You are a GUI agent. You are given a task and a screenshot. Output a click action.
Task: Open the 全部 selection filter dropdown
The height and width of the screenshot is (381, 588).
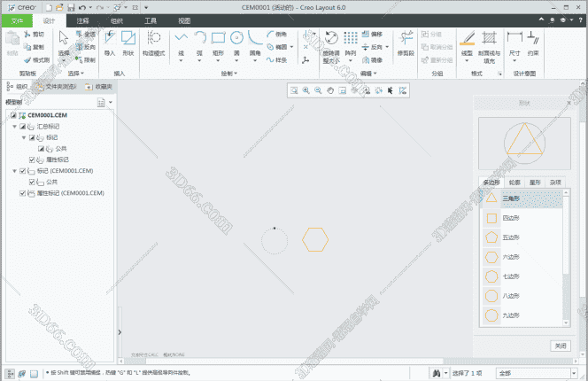(538, 373)
